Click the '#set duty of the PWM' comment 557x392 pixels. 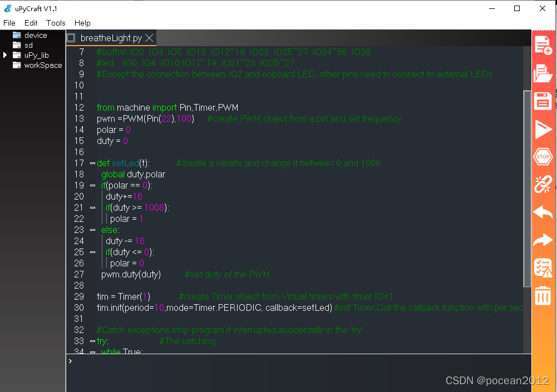[228, 275]
